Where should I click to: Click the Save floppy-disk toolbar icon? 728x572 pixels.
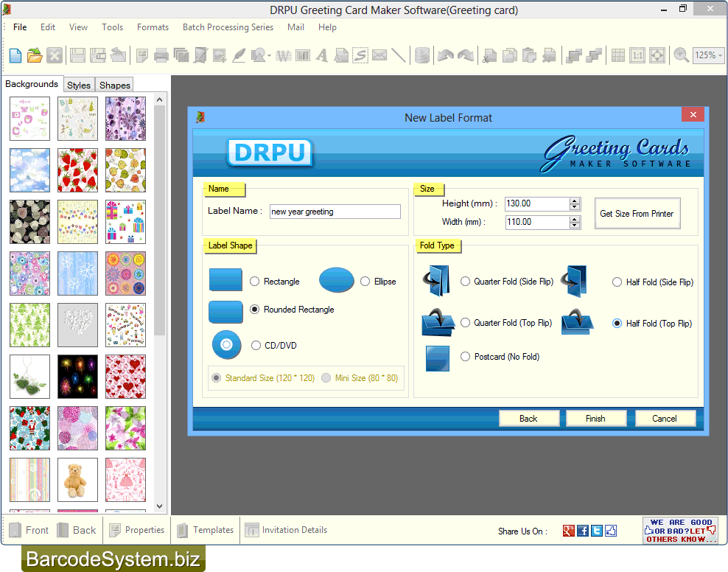77,56
